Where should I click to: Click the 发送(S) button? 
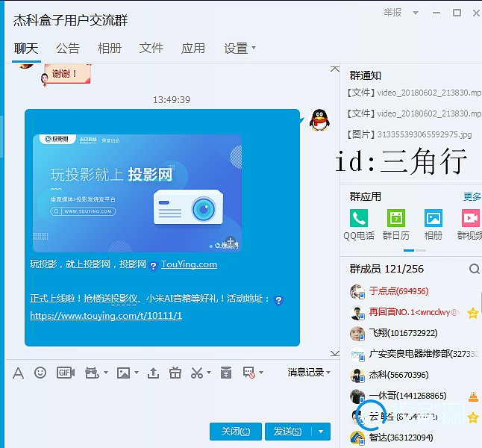pos(288,432)
